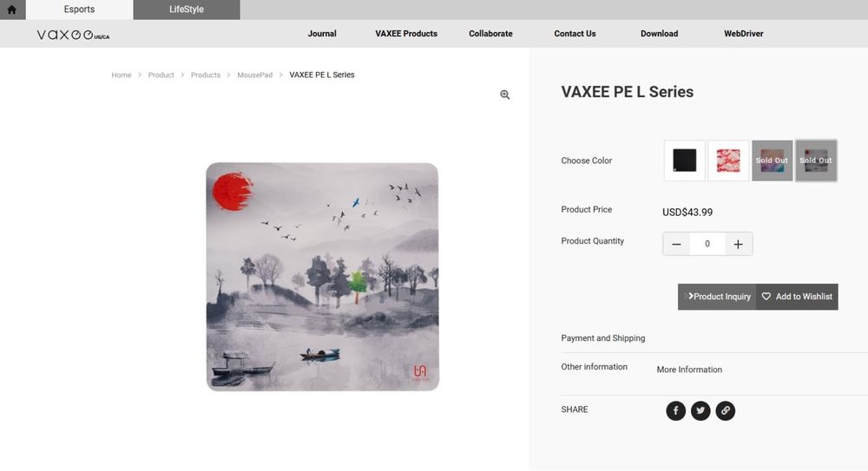
Task: Share the product on Twitter
Action: click(x=700, y=410)
